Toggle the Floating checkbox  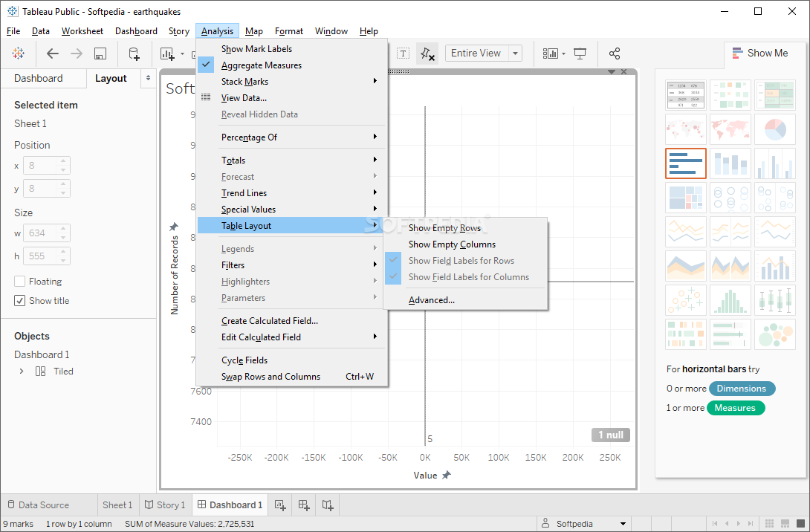tap(19, 282)
